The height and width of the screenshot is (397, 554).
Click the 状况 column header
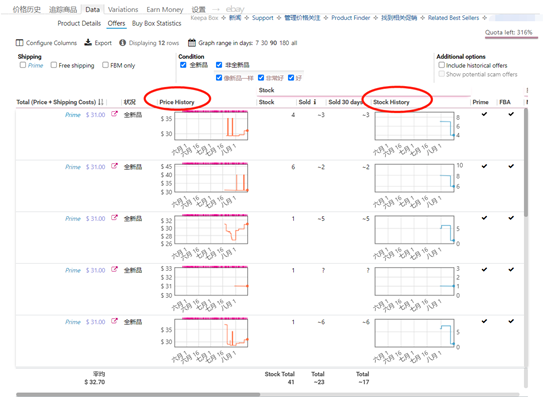[x=130, y=102]
